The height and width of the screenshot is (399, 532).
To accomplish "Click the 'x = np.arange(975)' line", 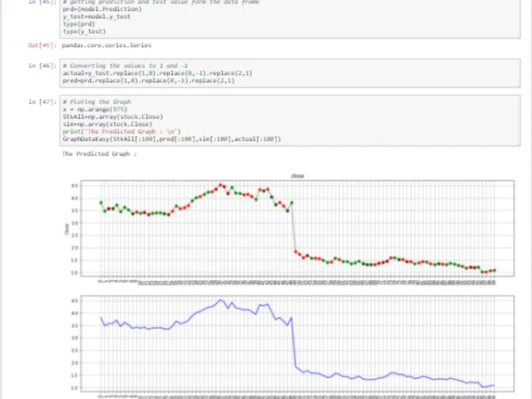I will tap(95, 109).
